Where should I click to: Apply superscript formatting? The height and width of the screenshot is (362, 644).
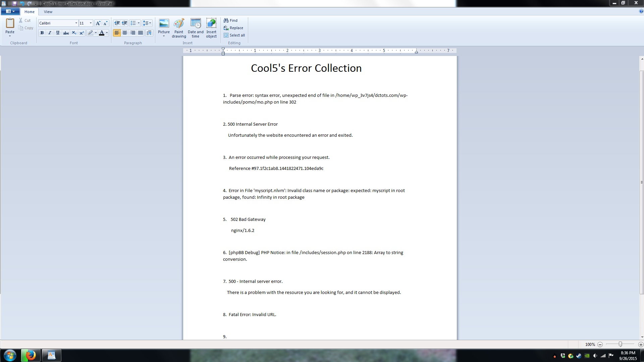pos(82,33)
